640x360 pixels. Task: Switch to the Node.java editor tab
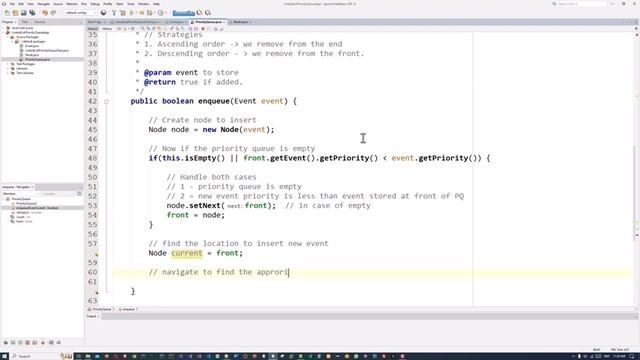(240, 22)
